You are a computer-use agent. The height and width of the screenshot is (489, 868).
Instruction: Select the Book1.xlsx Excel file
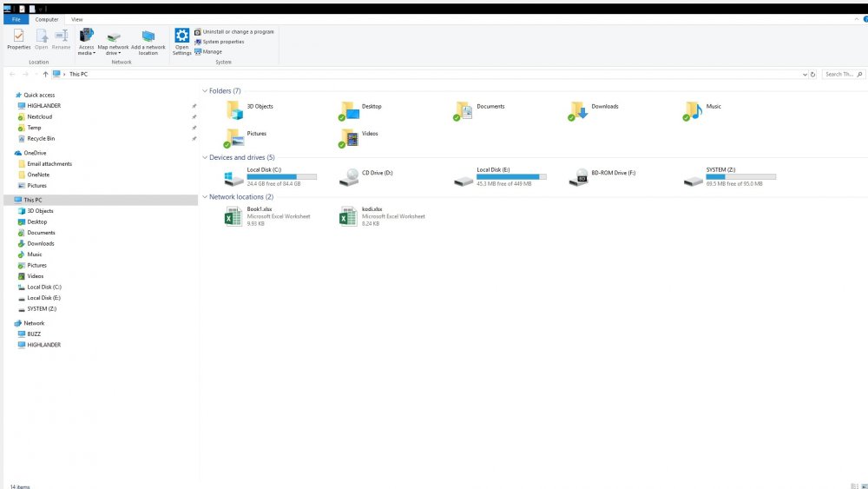(x=268, y=216)
